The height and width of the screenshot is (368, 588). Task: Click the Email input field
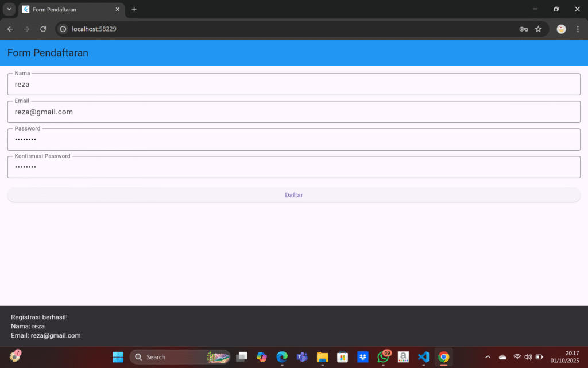[x=293, y=112]
